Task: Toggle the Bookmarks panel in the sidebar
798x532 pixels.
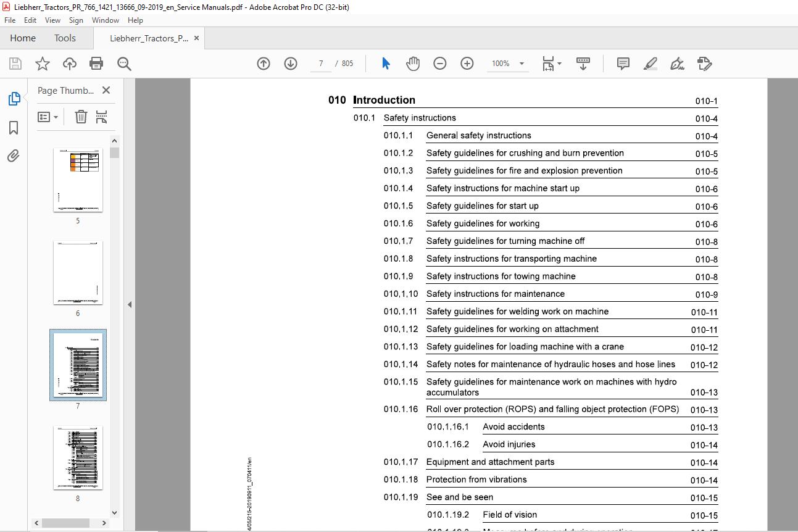Action: pyautogui.click(x=14, y=128)
